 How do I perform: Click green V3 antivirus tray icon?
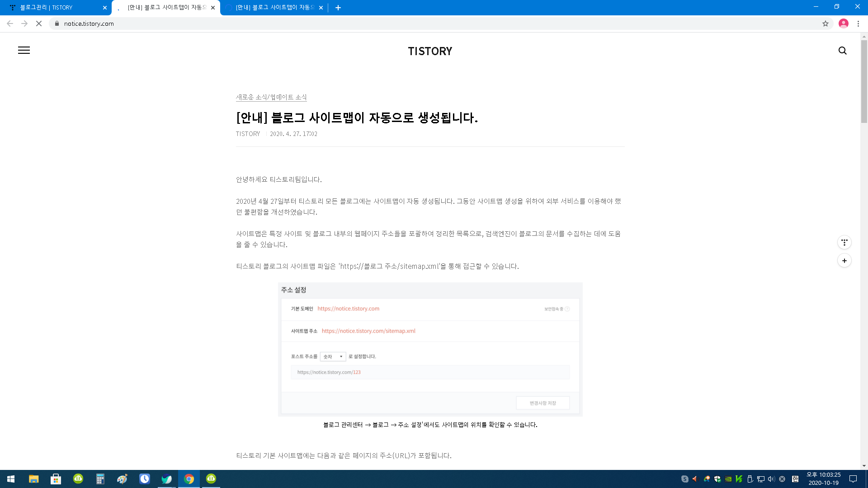coord(739,479)
